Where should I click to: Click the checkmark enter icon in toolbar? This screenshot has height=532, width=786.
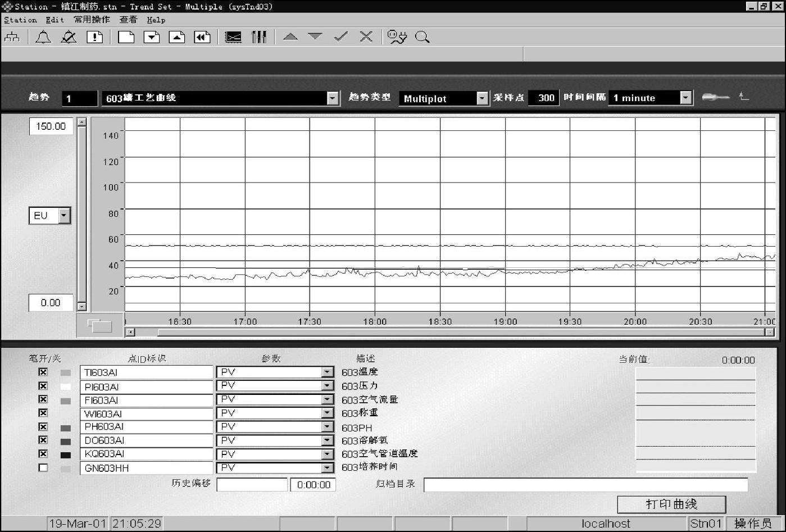341,37
